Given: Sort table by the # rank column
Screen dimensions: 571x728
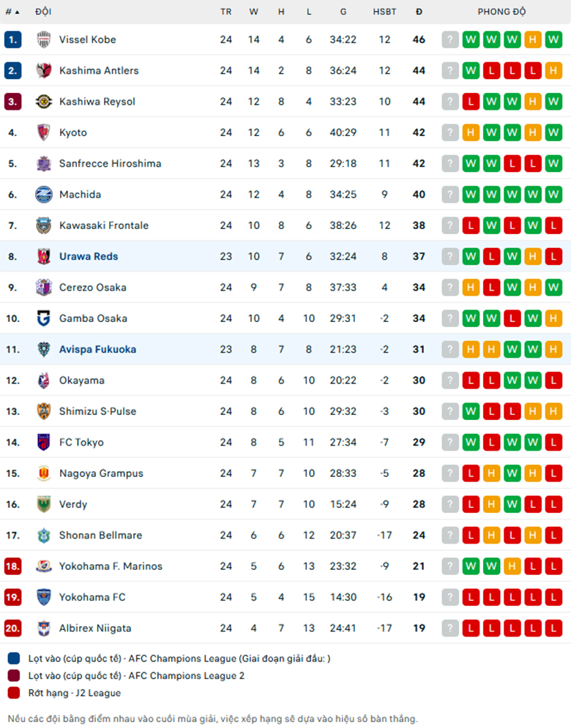Looking at the screenshot, I should coord(12,12).
